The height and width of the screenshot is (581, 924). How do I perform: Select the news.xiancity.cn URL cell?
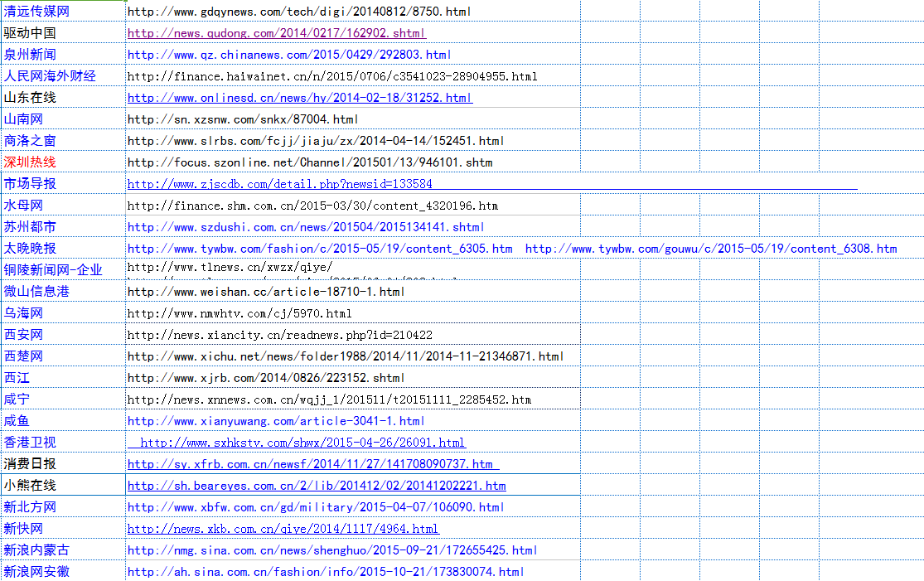tap(353, 335)
